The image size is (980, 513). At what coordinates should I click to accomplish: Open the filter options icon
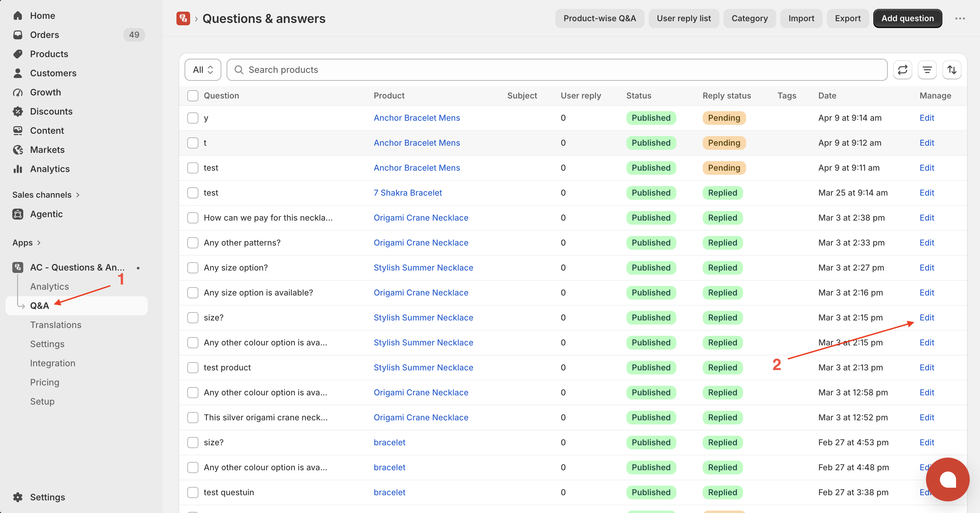click(x=927, y=70)
